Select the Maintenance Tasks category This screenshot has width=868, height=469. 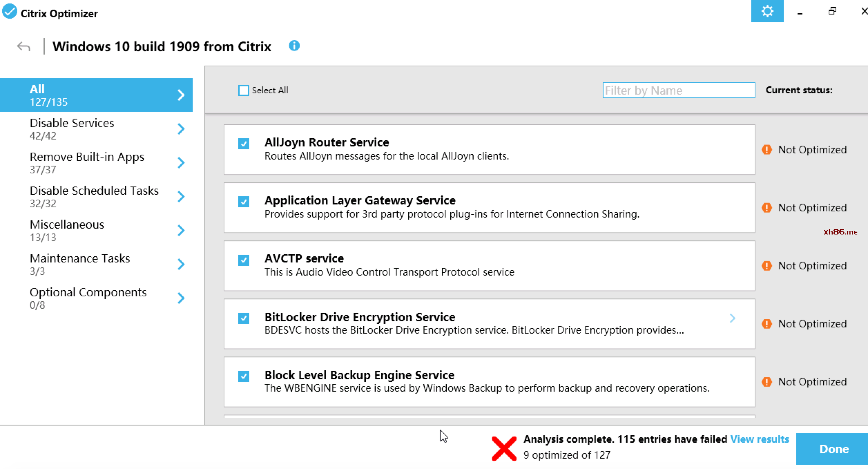tap(96, 264)
